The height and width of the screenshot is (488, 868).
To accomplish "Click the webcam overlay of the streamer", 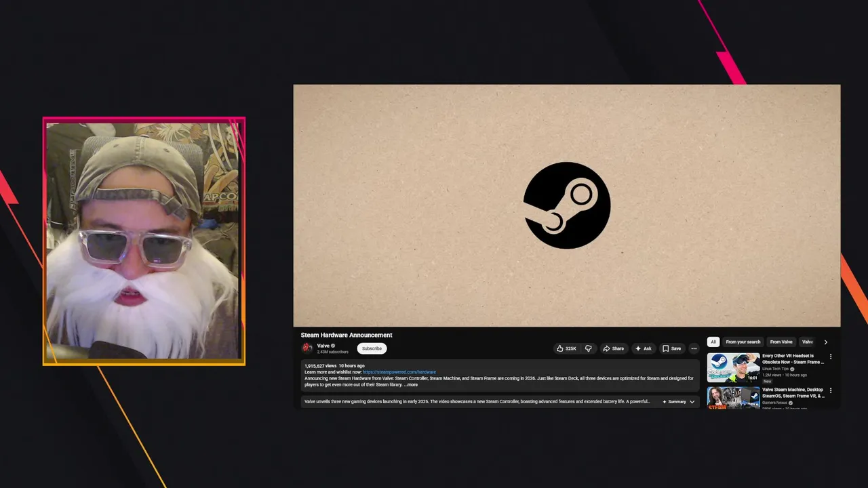I will point(144,241).
